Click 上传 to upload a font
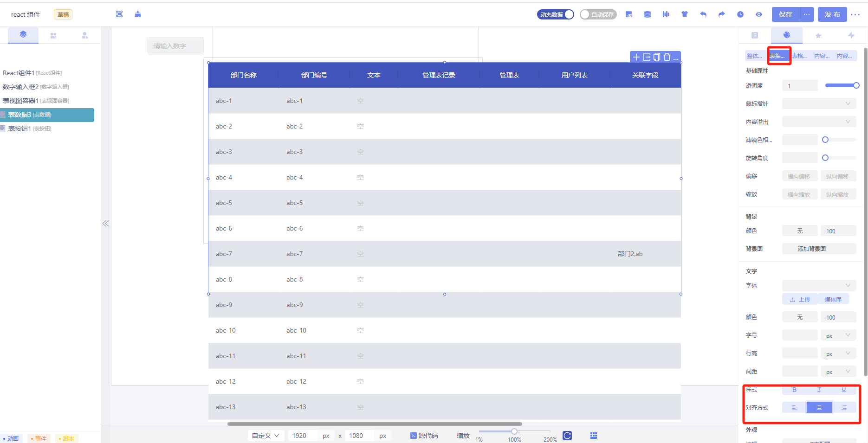 800,299
